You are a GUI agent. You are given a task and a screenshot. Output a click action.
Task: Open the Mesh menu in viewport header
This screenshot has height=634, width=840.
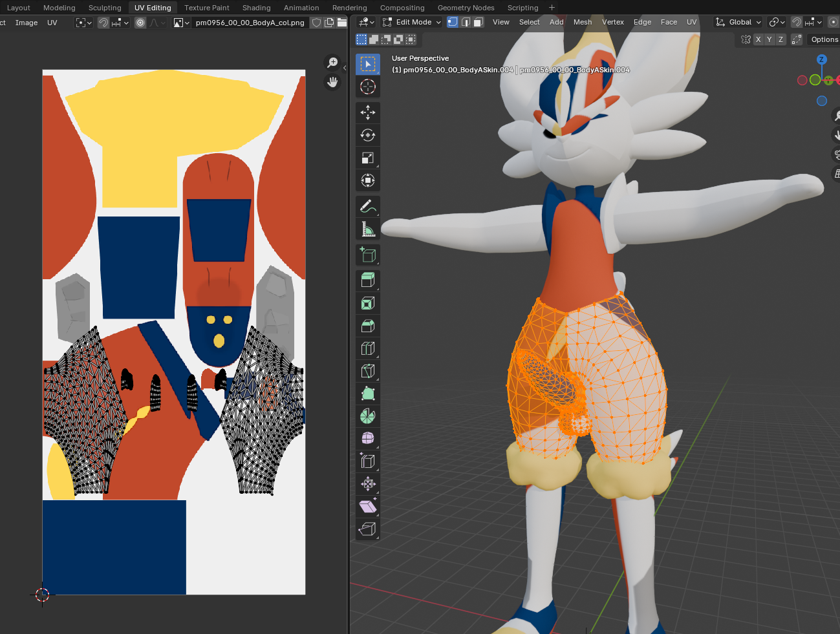click(583, 22)
